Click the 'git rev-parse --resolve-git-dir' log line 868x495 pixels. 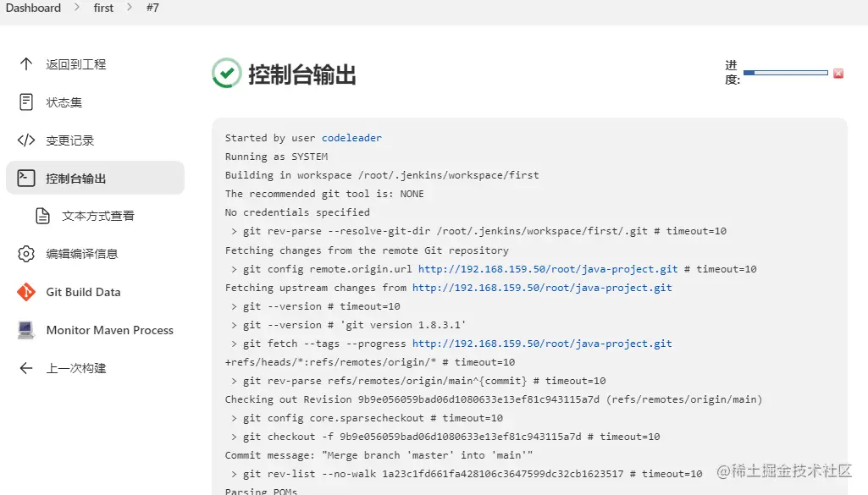click(478, 231)
